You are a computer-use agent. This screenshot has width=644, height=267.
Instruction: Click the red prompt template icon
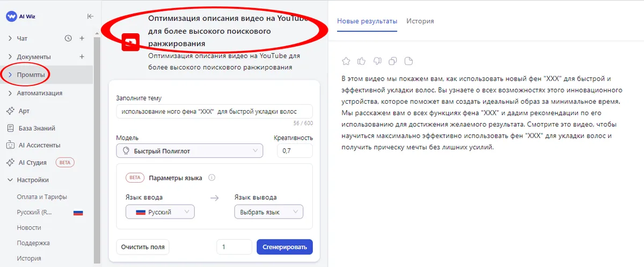click(130, 42)
